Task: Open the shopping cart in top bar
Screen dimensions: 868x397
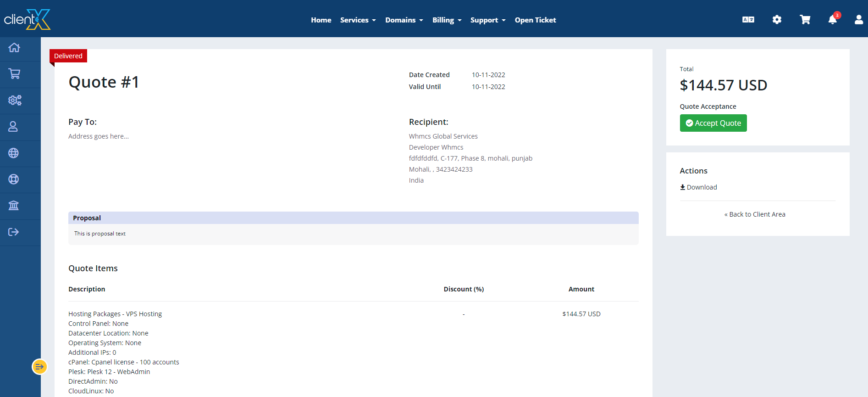Action: [805, 20]
